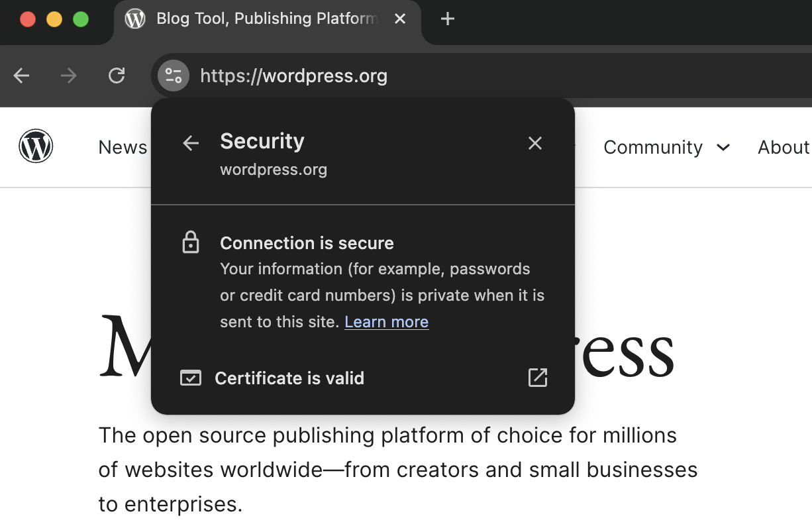This screenshot has height=530, width=812.
Task: Close the Security panel
Action: (x=535, y=142)
